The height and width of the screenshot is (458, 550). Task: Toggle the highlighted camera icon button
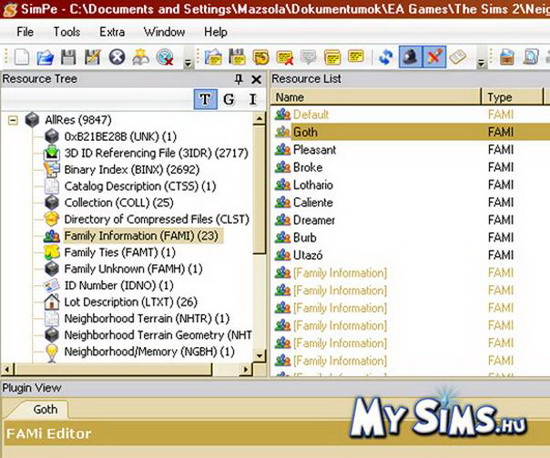click(410, 57)
